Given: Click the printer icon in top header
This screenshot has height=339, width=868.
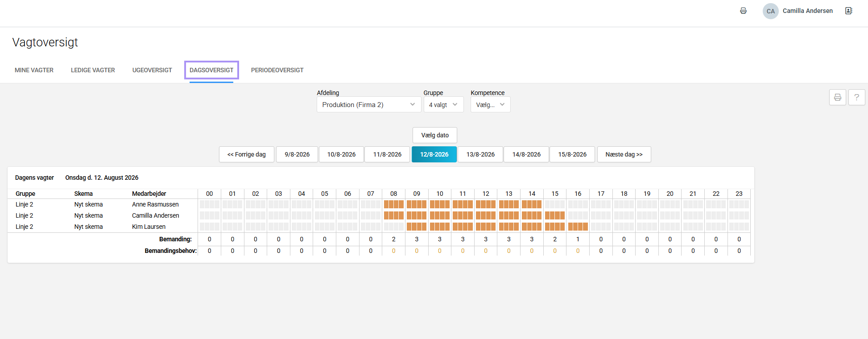Looking at the screenshot, I should click(x=743, y=11).
